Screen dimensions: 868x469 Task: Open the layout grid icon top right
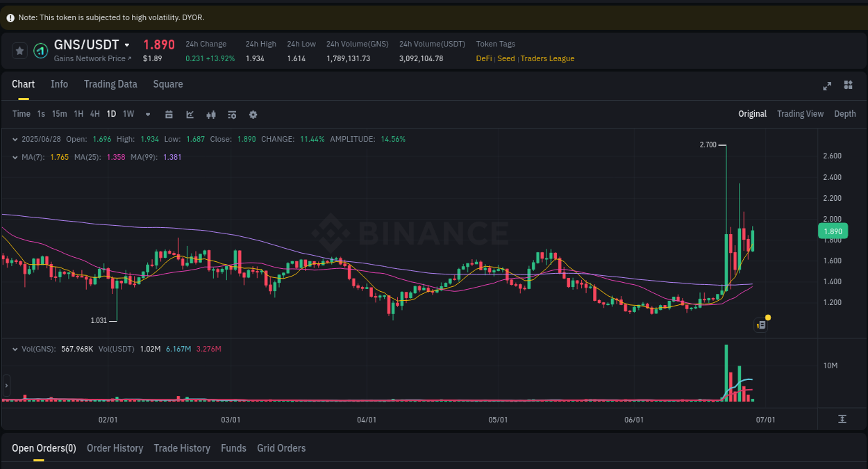[x=848, y=85]
